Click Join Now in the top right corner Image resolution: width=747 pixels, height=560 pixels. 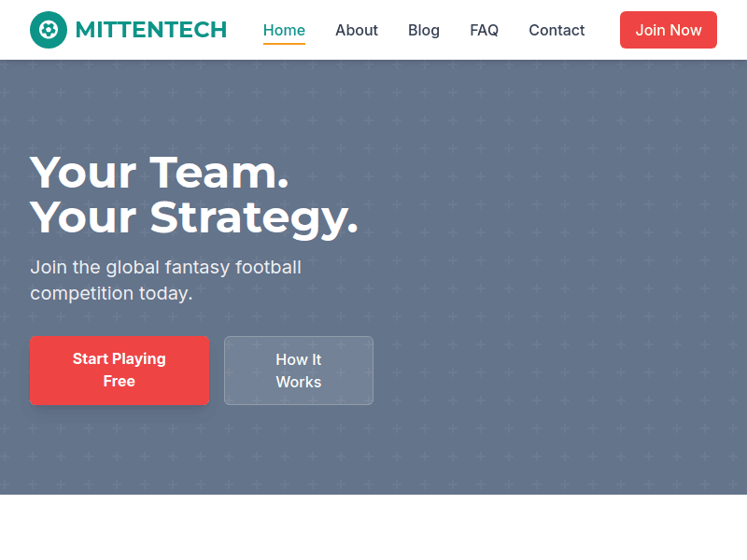pos(669,30)
